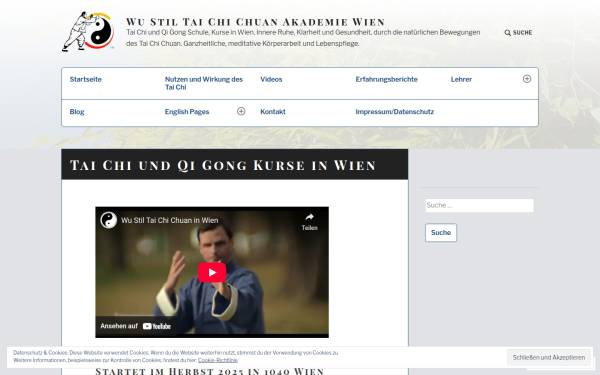Click the sidebar Suche search field
Image resolution: width=600 pixels, height=375 pixels.
click(x=479, y=205)
